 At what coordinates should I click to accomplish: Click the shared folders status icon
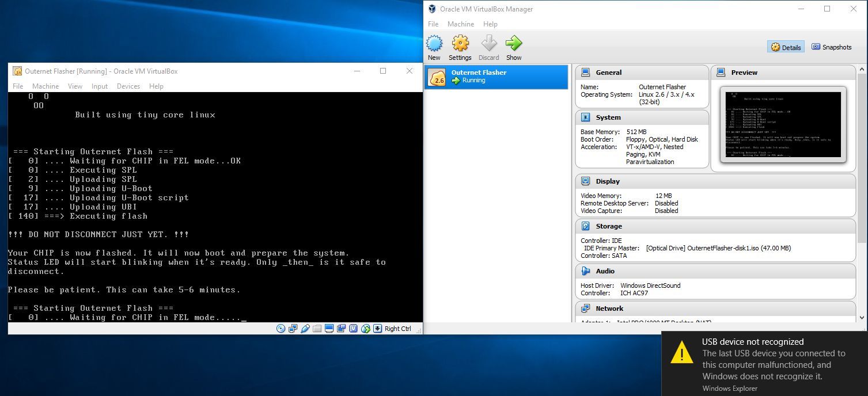click(x=317, y=329)
